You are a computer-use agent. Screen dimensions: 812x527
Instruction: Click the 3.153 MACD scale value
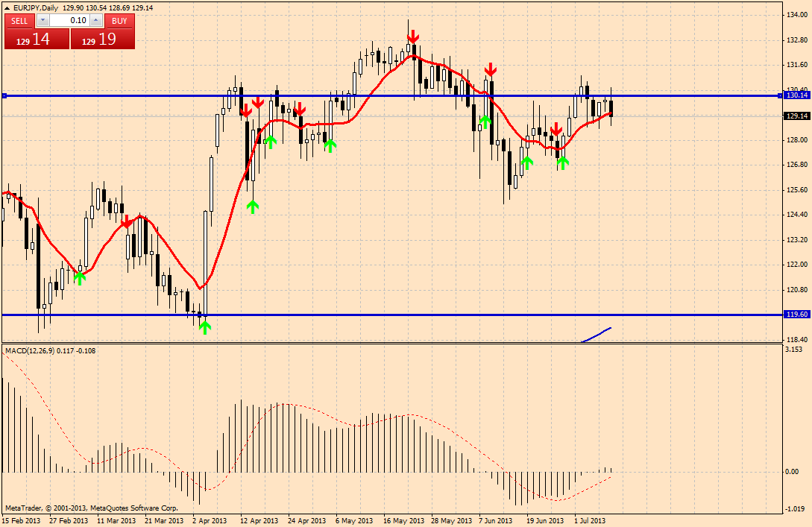click(794, 350)
